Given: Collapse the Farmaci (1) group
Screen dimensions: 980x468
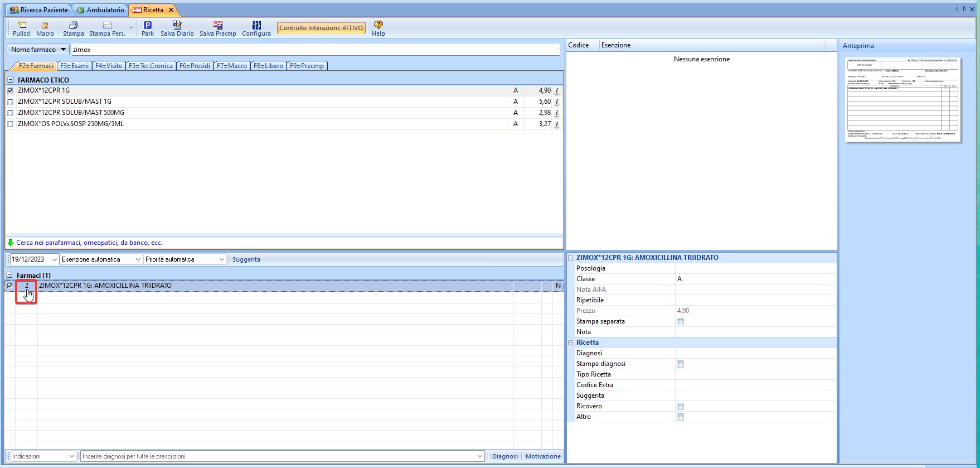Looking at the screenshot, I should [x=9, y=276].
